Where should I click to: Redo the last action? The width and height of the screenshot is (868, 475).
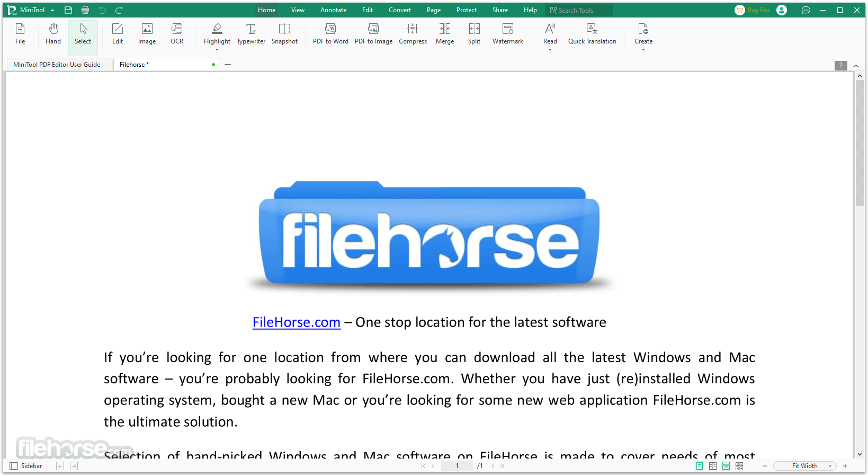coord(119,10)
